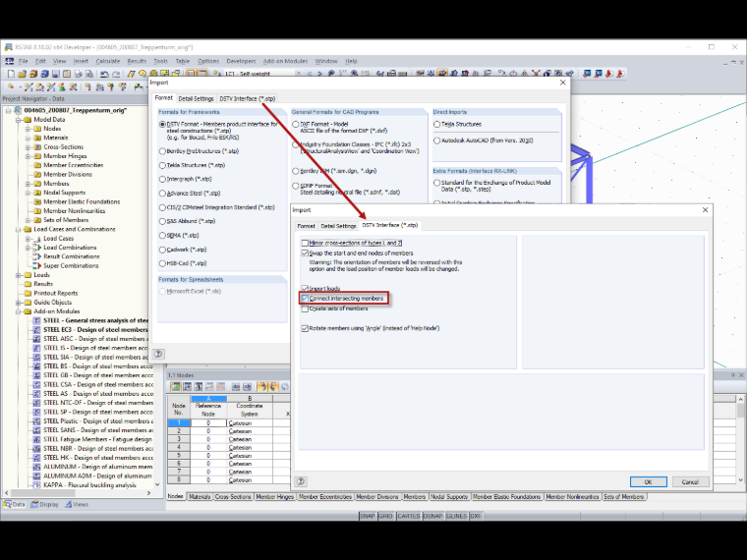The width and height of the screenshot is (747, 560).
Task: Click help icon in the DSTV Import dialog
Action: (301, 481)
